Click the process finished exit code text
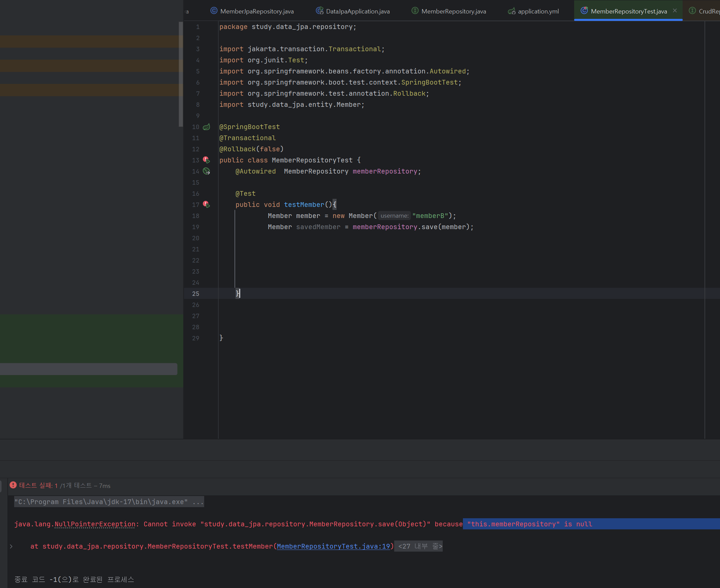Image resolution: width=720 pixels, height=588 pixels. [74, 579]
